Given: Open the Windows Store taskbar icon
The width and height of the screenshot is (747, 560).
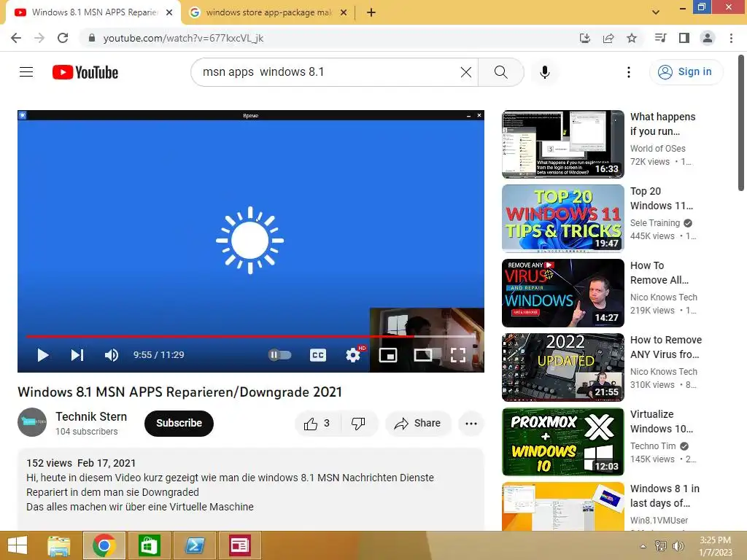Looking at the screenshot, I should [x=149, y=545].
